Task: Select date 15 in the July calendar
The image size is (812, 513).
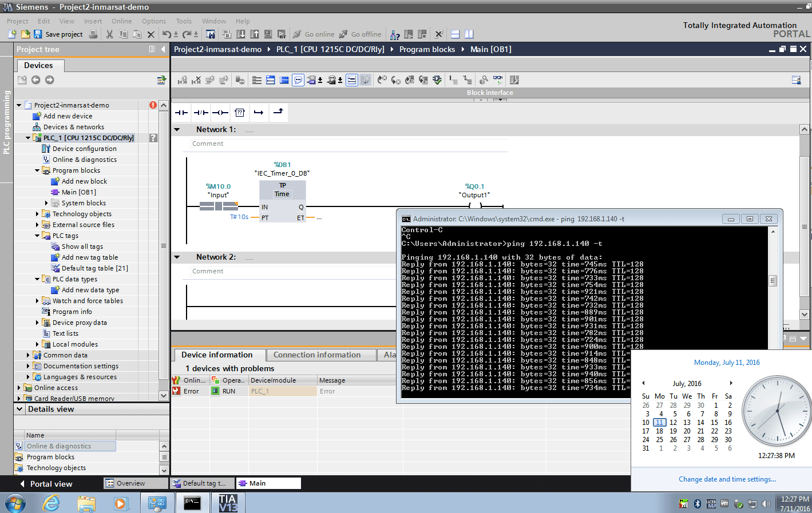Action: (714, 423)
